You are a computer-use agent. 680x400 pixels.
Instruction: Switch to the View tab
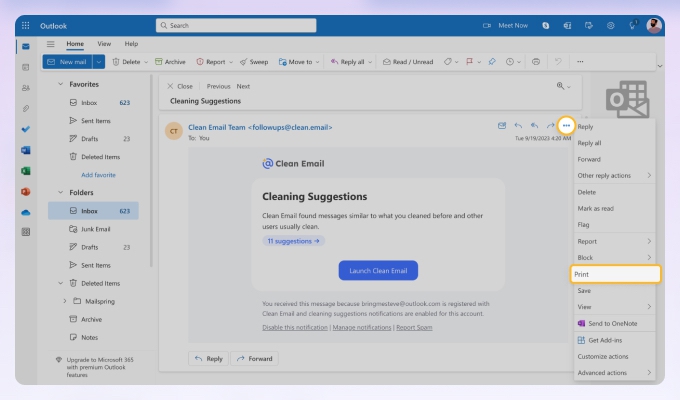103,43
